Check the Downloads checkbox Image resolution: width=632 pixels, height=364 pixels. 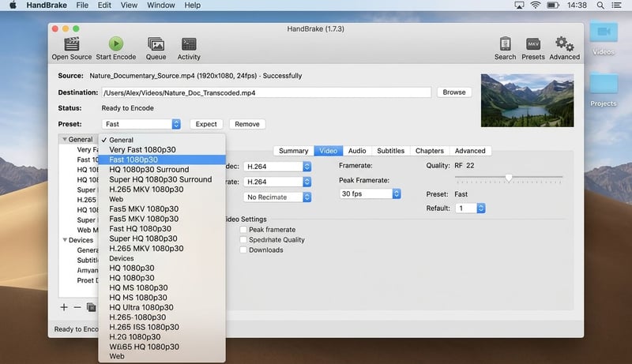coord(243,250)
